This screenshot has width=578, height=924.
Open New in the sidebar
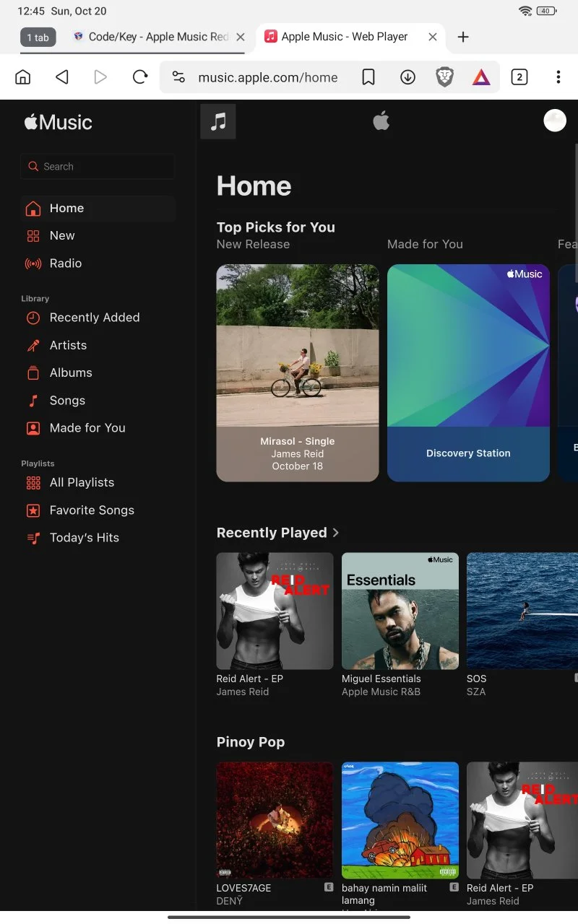click(x=98, y=236)
